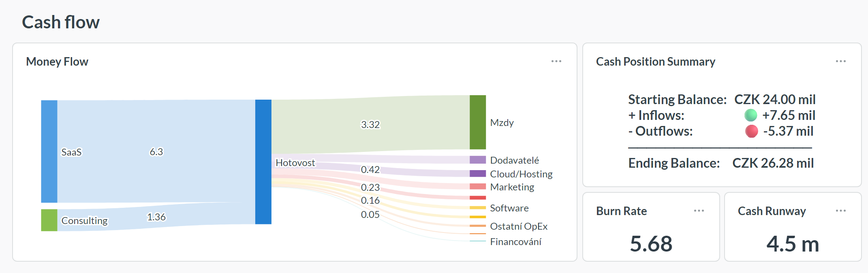Image resolution: width=868 pixels, height=273 pixels.
Task: Open the Burn Rate options menu
Action: tap(699, 210)
